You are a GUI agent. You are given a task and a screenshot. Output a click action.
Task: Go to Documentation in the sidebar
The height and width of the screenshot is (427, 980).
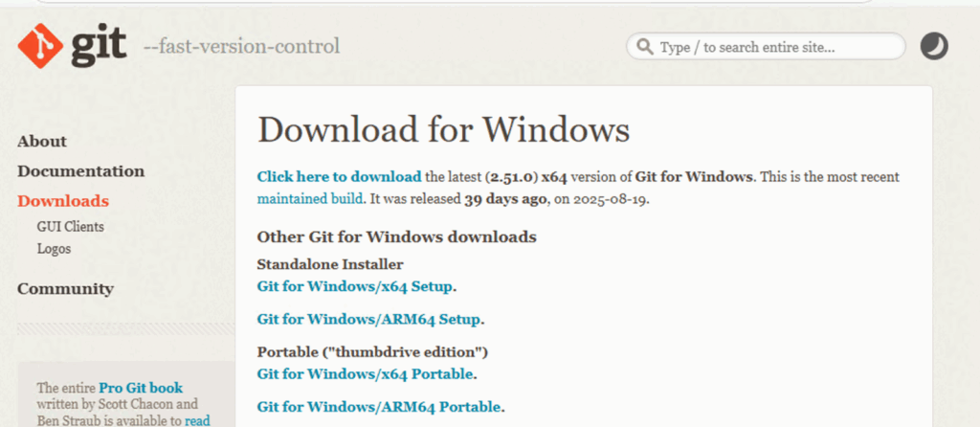80,171
